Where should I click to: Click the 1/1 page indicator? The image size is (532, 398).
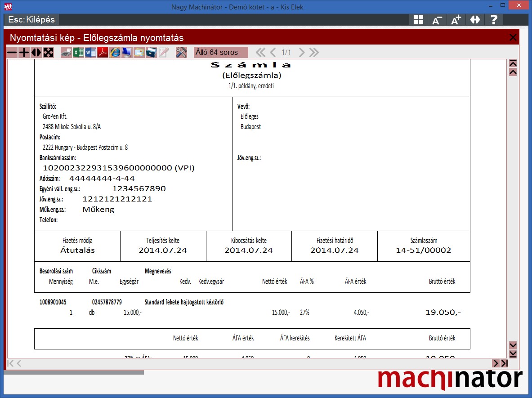click(x=286, y=52)
